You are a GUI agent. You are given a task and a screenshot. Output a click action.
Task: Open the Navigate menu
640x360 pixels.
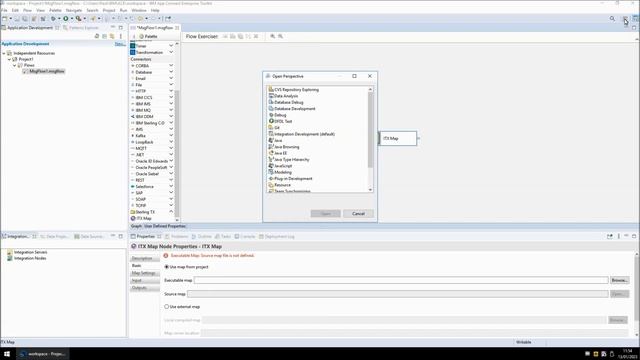74,10
